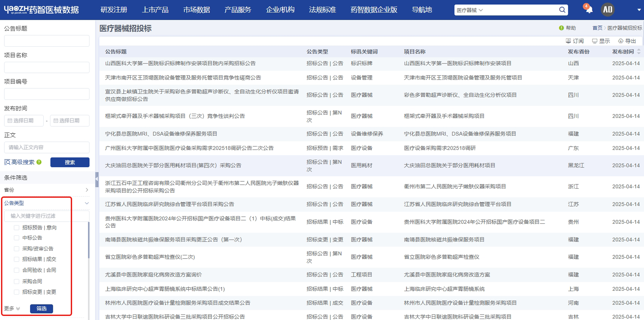Open the start date picker 选择日期
Viewport: 644px width, 320px height.
pos(24,121)
